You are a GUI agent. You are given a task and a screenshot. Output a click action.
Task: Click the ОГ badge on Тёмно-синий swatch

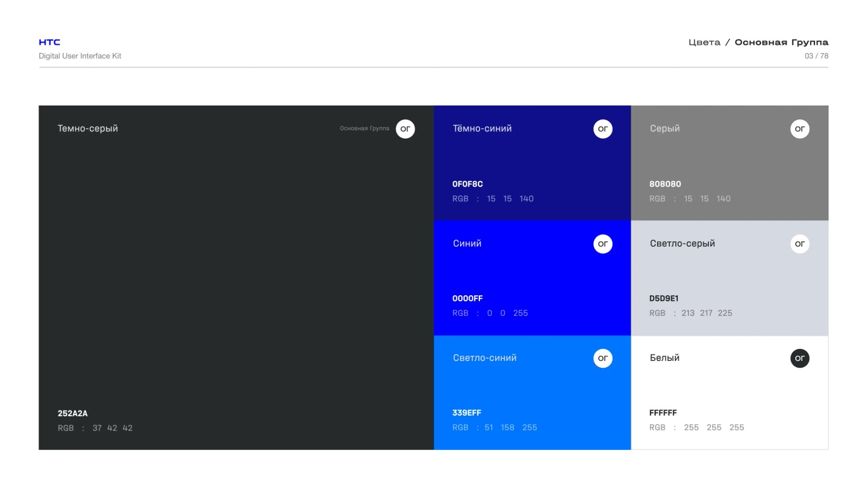(x=603, y=129)
